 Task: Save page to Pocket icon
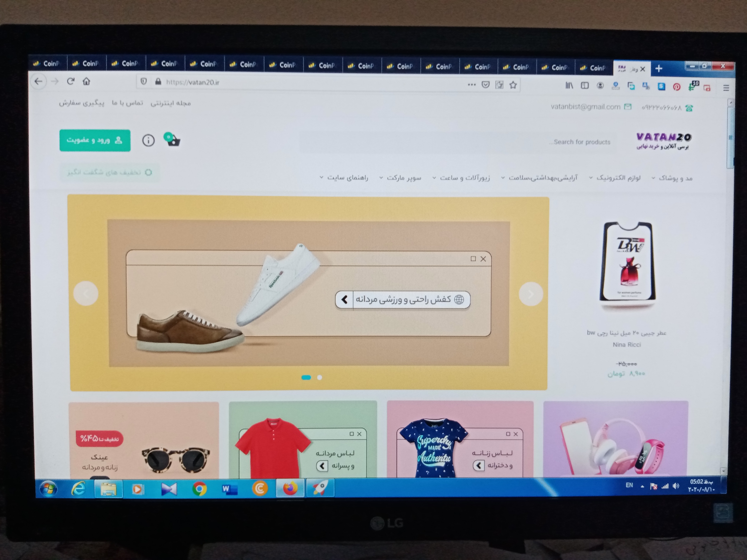485,85
